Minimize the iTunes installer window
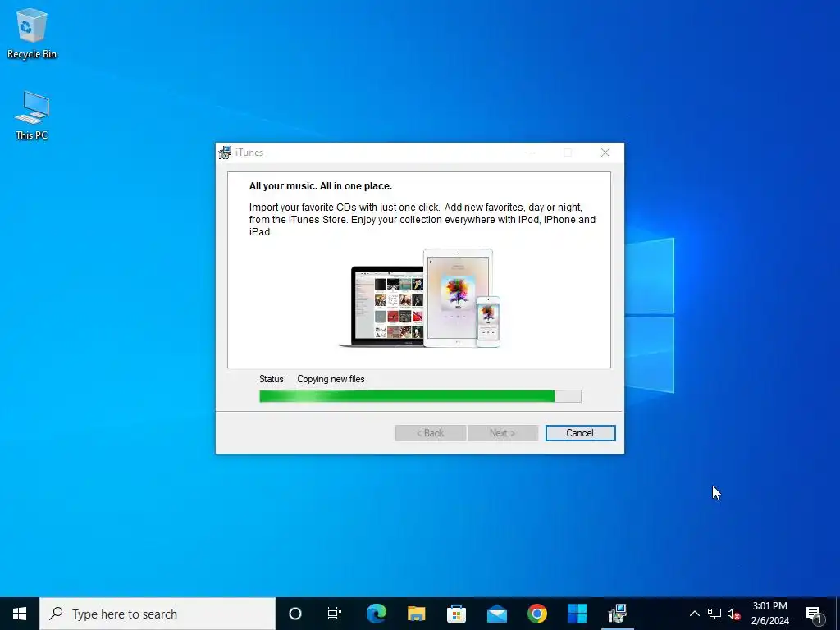Screen dimensions: 840x630 531,153
